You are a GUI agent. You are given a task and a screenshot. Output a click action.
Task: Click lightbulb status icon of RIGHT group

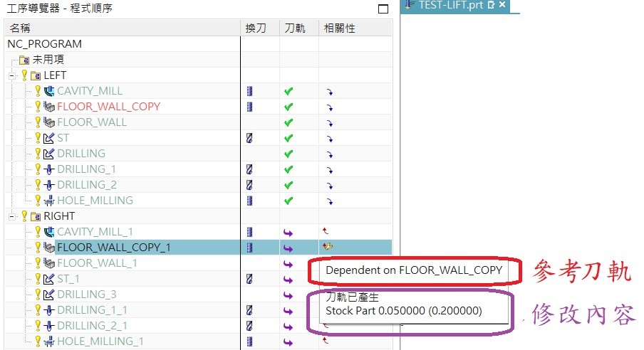25,216
